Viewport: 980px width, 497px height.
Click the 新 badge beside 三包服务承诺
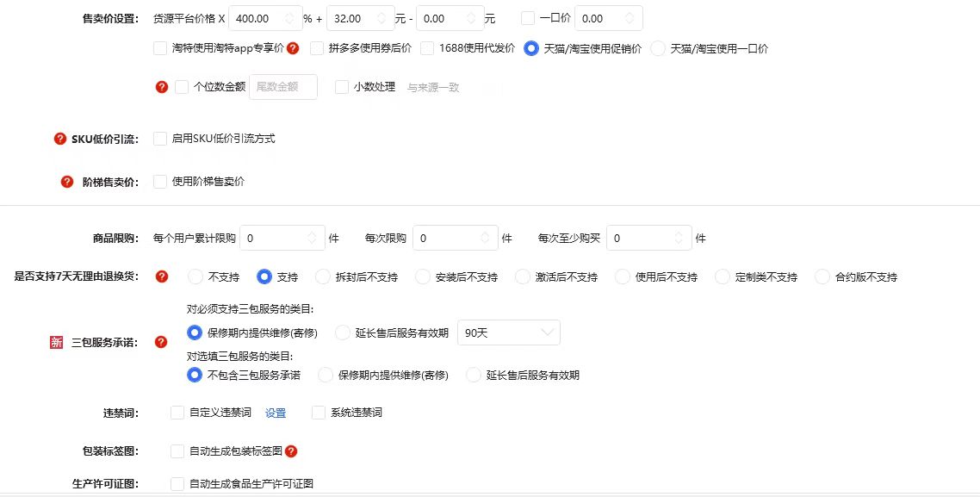click(55, 341)
